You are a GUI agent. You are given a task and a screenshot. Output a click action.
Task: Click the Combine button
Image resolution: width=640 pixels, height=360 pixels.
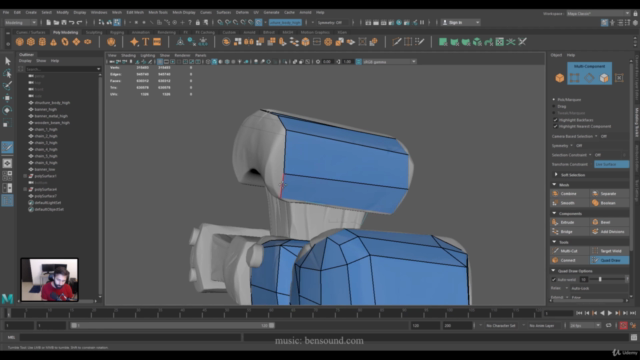coord(569,193)
